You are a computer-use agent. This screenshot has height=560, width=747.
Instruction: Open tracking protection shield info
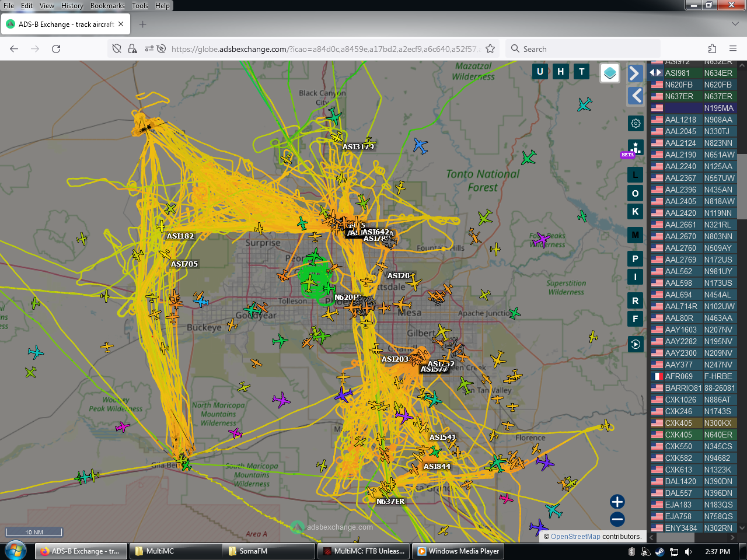click(x=117, y=49)
